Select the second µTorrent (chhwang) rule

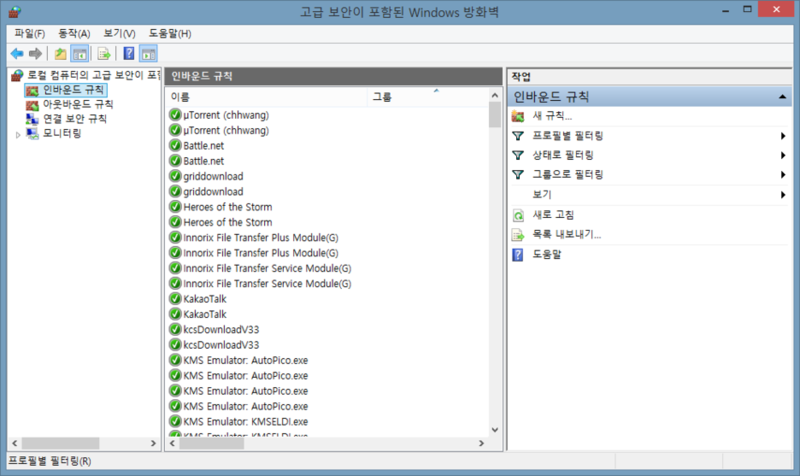pos(226,130)
